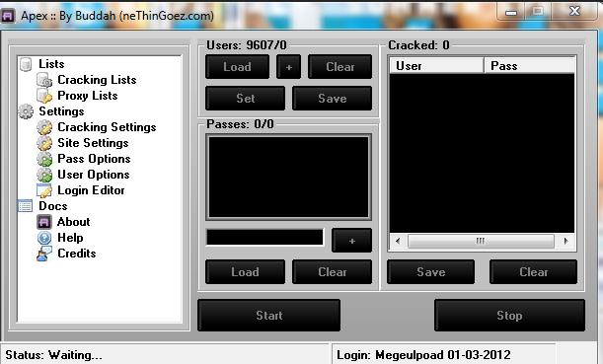Viewport: 603px width, 364px height.
Task: Open Cracking Settings entry
Action: [107, 127]
